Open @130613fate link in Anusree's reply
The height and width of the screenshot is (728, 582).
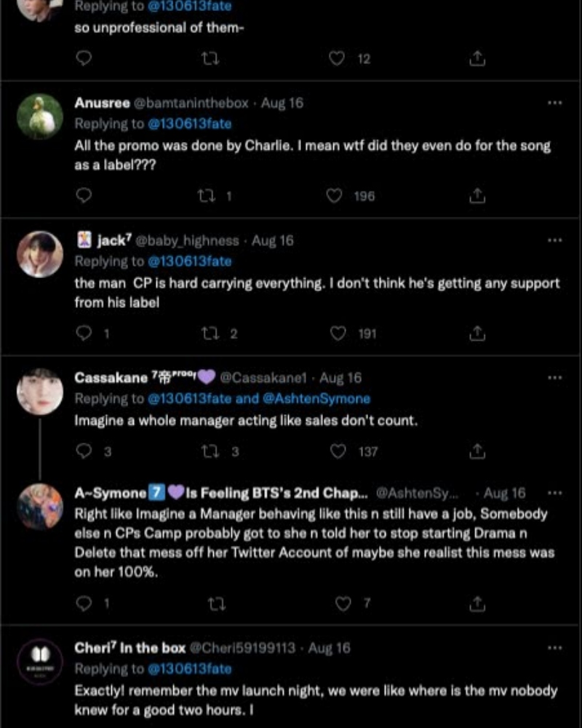pos(189,124)
